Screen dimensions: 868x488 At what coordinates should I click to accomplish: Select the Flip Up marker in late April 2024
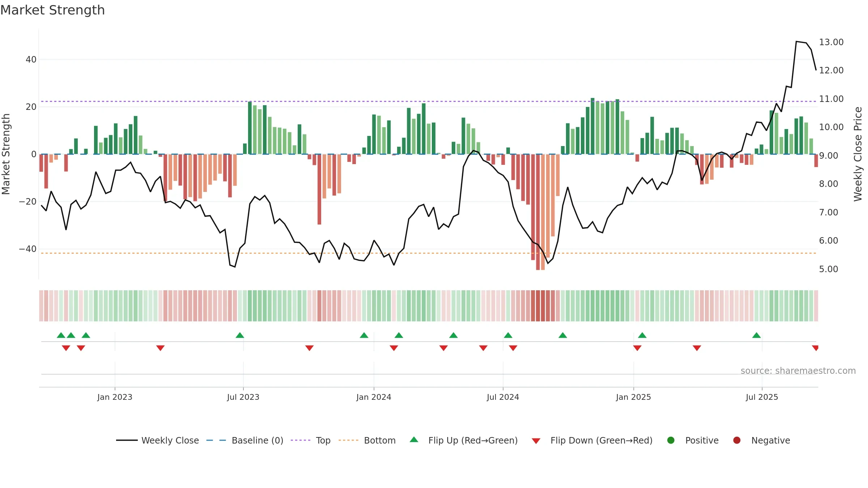tap(454, 335)
